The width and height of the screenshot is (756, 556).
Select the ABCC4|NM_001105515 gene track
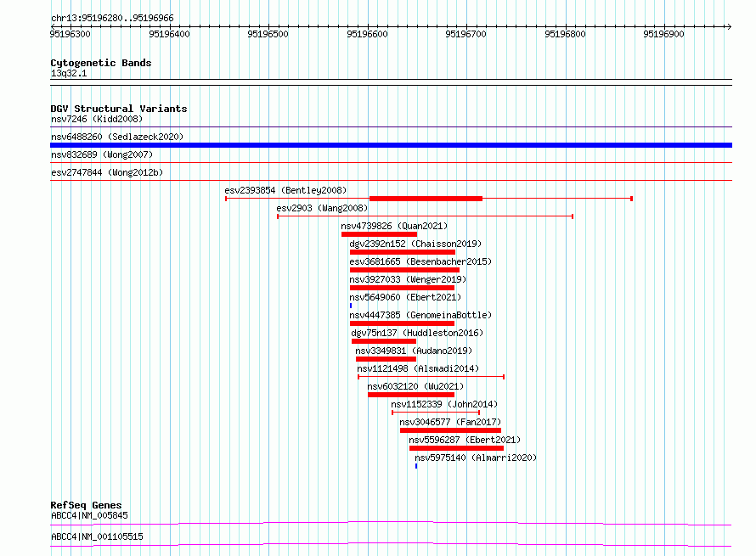391,545
